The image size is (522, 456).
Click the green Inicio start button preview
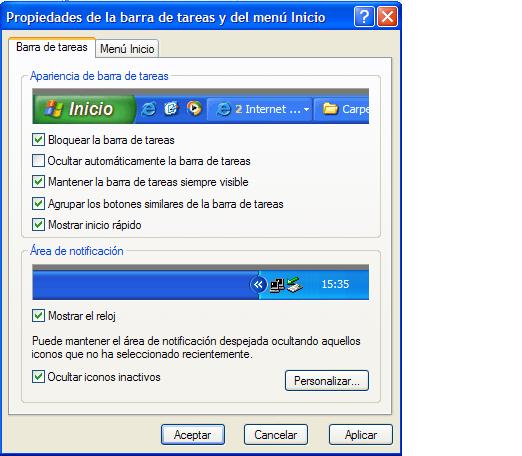click(x=84, y=109)
